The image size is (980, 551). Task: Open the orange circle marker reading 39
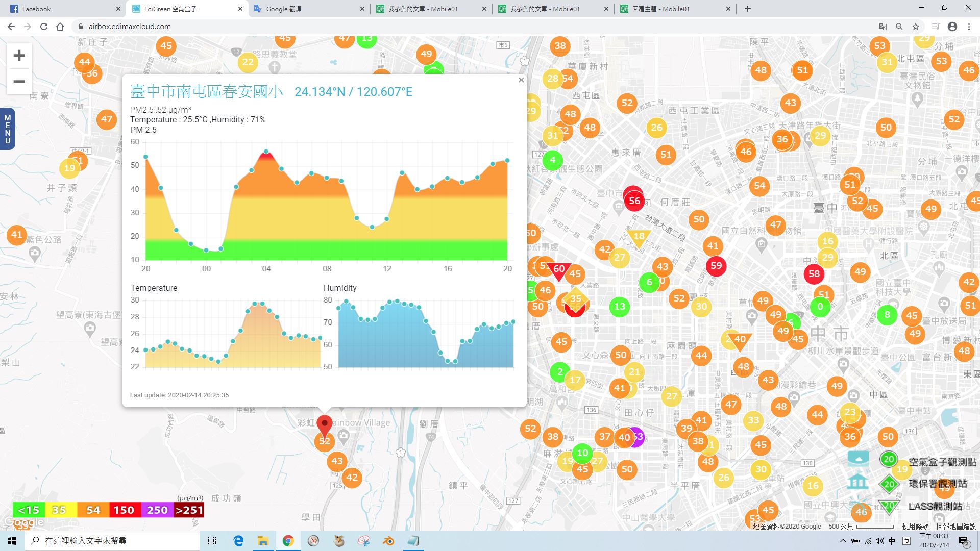pos(686,428)
